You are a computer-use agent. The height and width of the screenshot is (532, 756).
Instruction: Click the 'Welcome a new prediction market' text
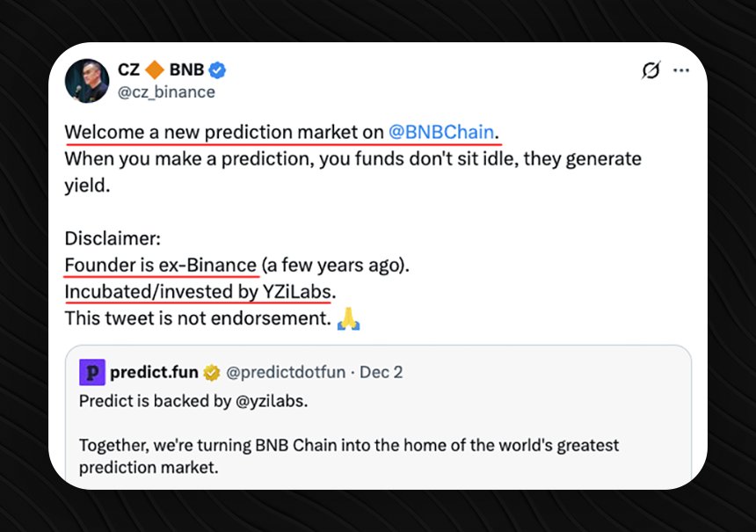[x=224, y=133]
